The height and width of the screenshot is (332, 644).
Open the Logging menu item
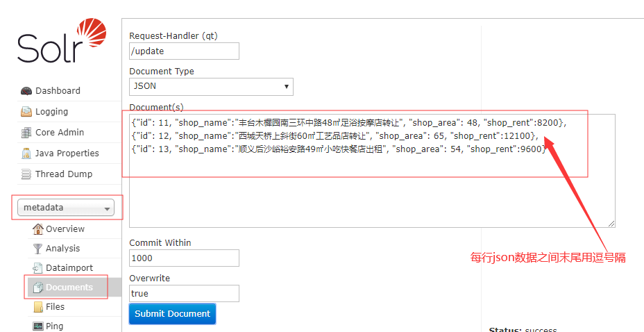[51, 112]
